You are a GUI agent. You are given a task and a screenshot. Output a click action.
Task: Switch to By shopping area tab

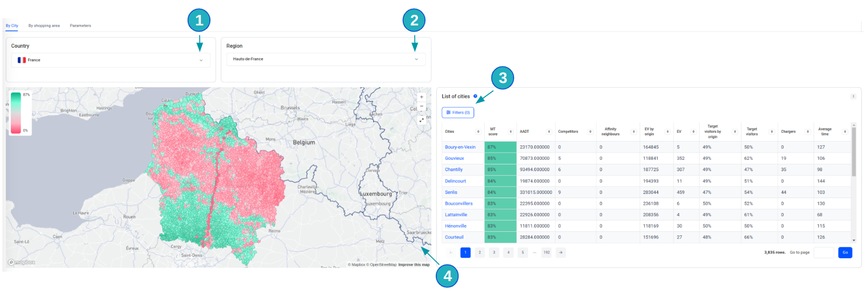tap(44, 25)
